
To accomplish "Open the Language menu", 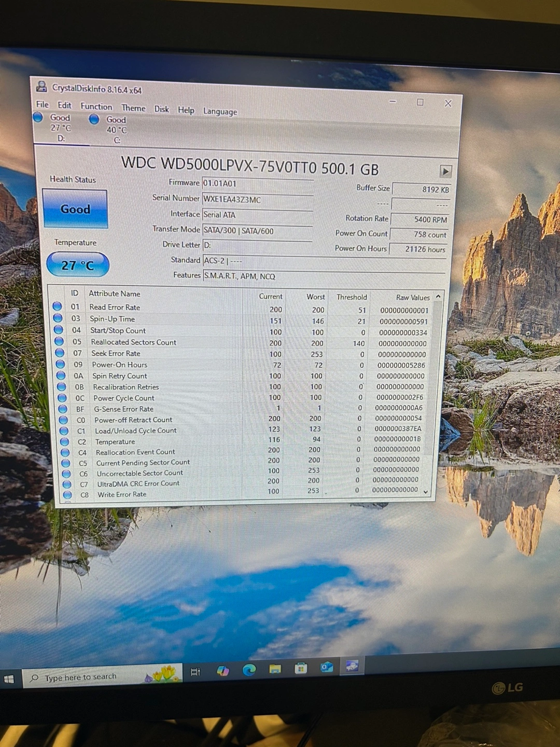I will (220, 111).
